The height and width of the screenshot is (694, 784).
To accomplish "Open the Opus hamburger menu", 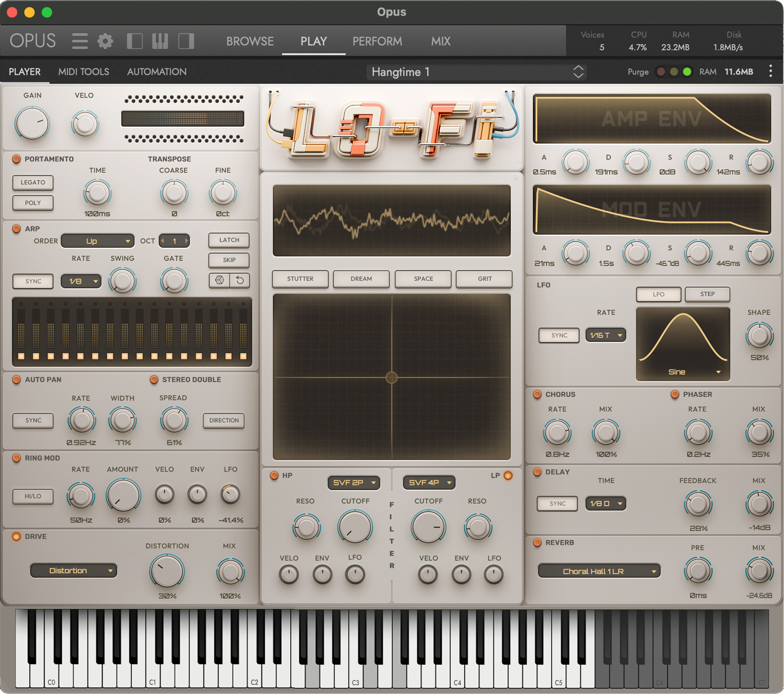I will pyautogui.click(x=80, y=40).
